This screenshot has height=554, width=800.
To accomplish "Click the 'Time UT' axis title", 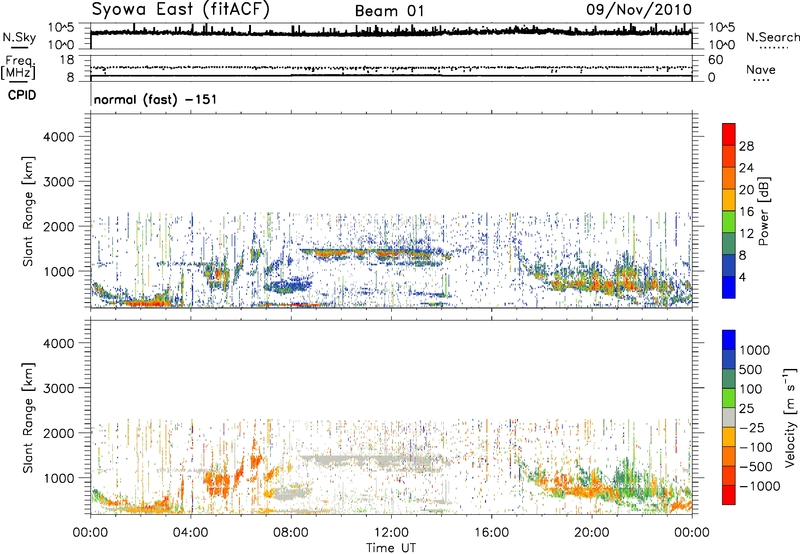I will (x=391, y=548).
